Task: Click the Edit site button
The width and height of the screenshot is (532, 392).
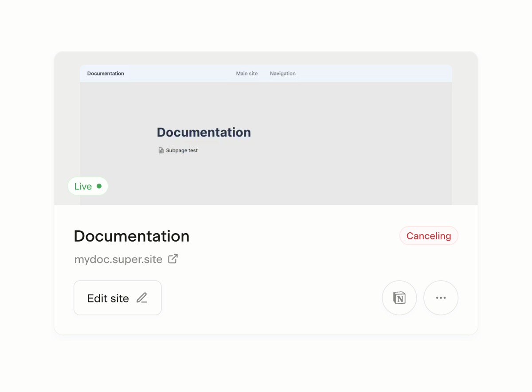Action: (117, 298)
